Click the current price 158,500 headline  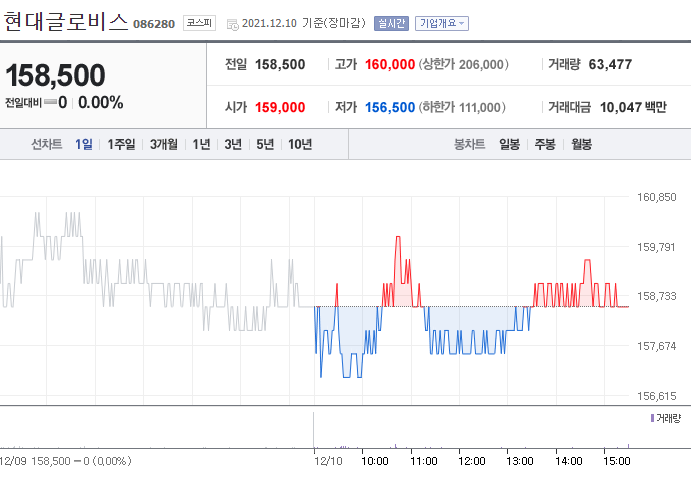coord(56,75)
